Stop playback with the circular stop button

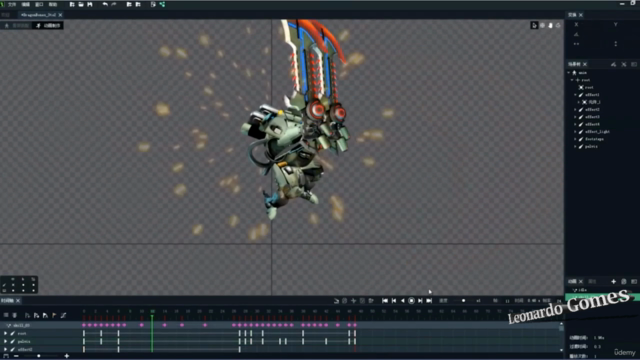411,301
